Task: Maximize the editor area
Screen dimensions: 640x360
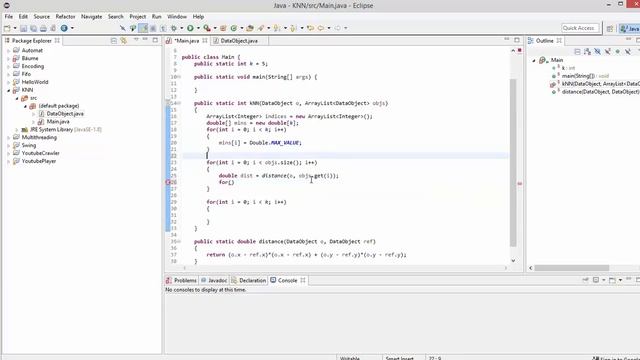Action: [x=517, y=40]
